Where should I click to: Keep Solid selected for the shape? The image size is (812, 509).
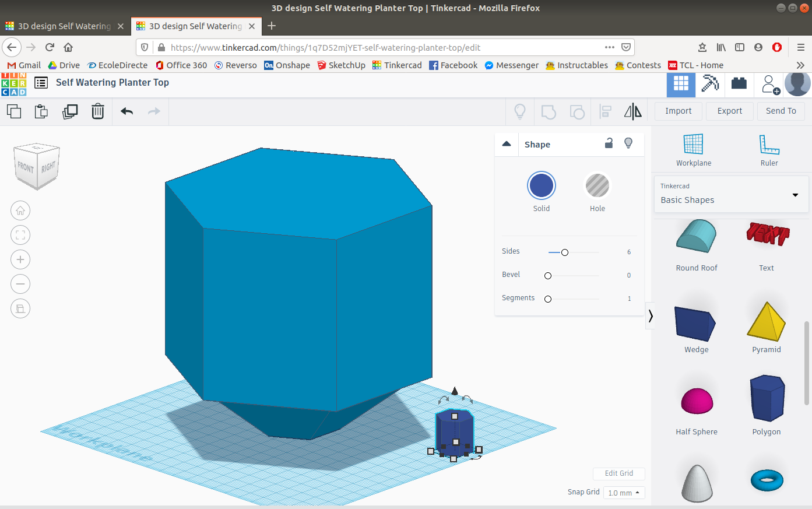[541, 185]
